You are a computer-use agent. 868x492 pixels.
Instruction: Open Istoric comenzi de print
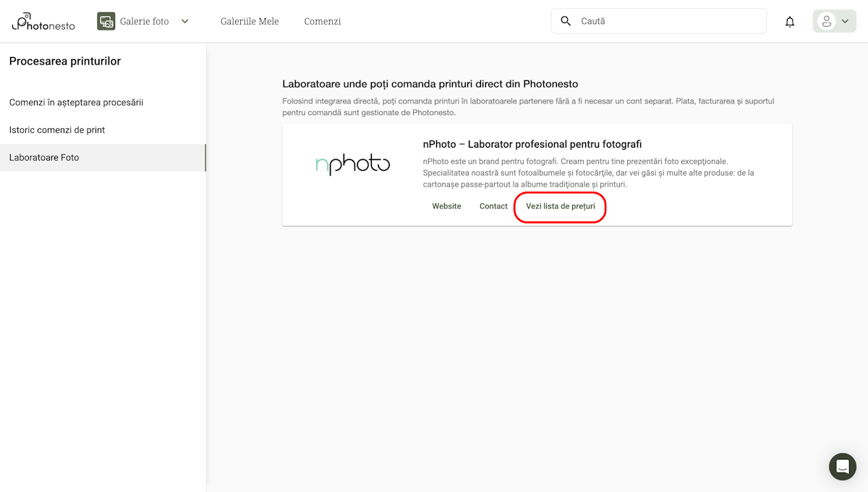103,130
